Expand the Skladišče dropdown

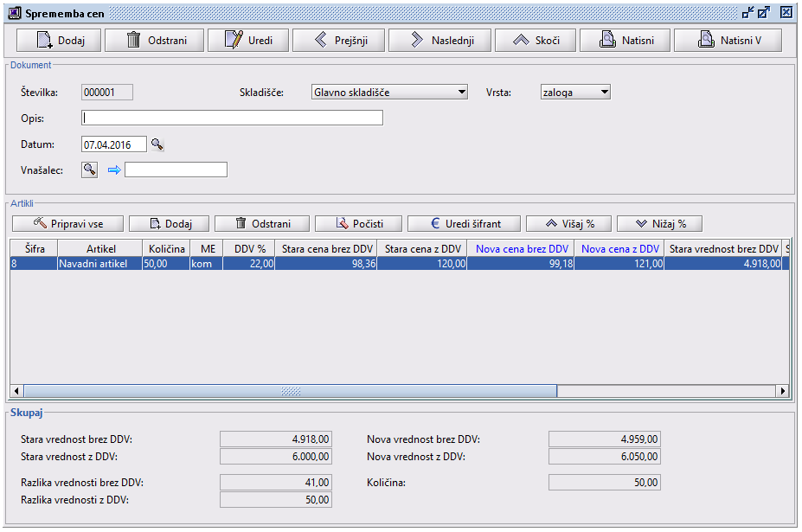[x=462, y=92]
